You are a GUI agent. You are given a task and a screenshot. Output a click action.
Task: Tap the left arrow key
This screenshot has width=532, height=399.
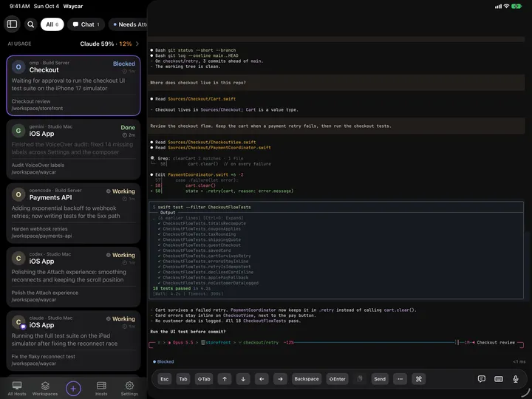[x=262, y=379]
